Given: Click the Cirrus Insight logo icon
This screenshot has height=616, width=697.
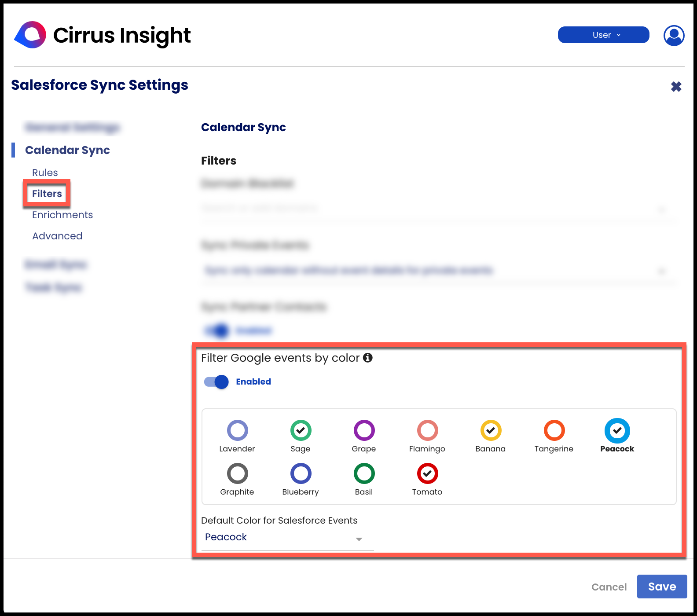Looking at the screenshot, I should click(x=30, y=35).
